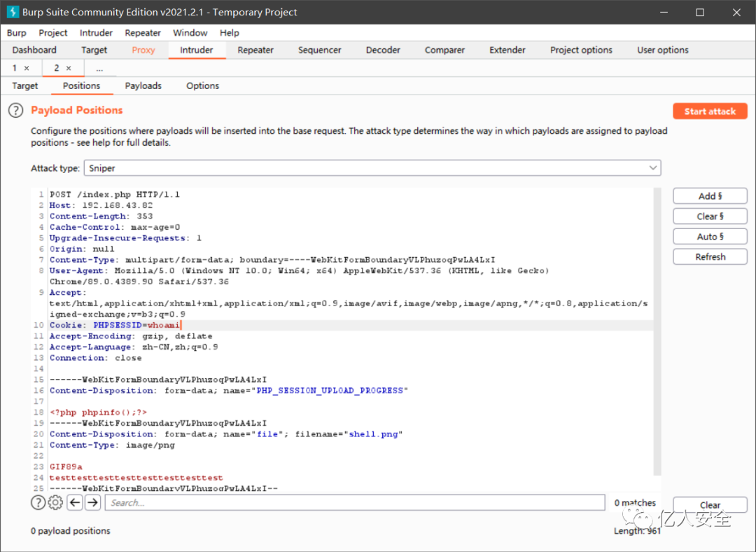Click the Connection: close line
Viewport: 756px width, 552px height.
click(95, 358)
